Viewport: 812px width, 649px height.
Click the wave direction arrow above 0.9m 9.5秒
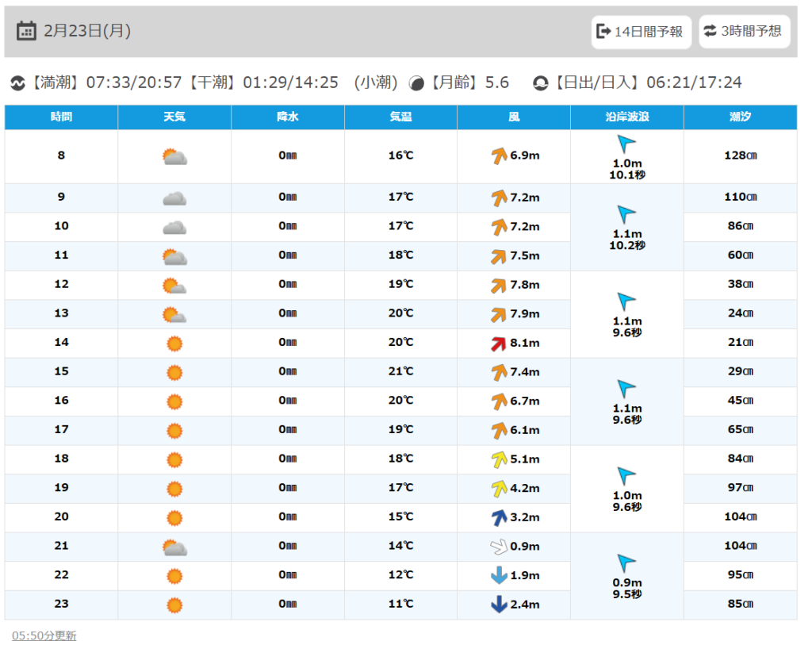(x=626, y=563)
